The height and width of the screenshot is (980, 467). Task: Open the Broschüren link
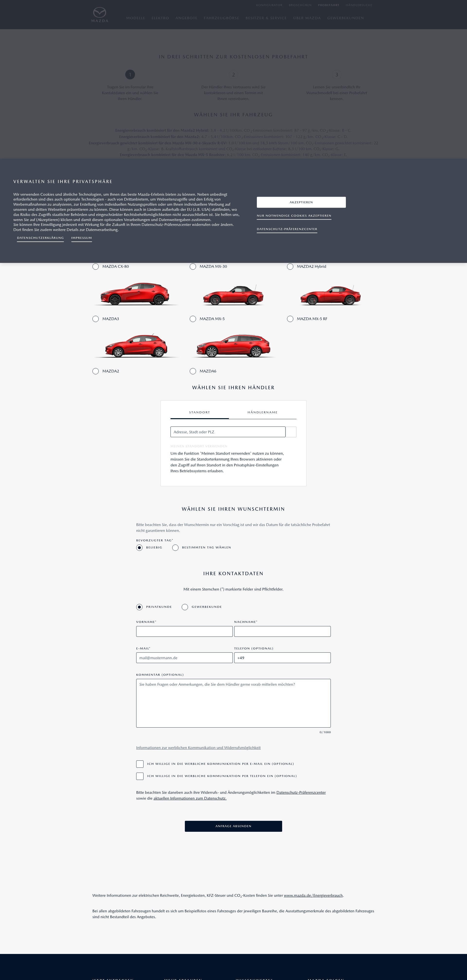tap(300, 5)
